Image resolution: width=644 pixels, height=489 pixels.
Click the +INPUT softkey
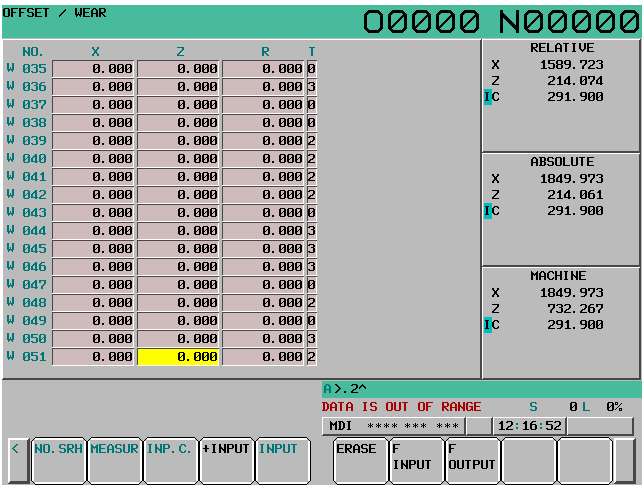pos(226,461)
